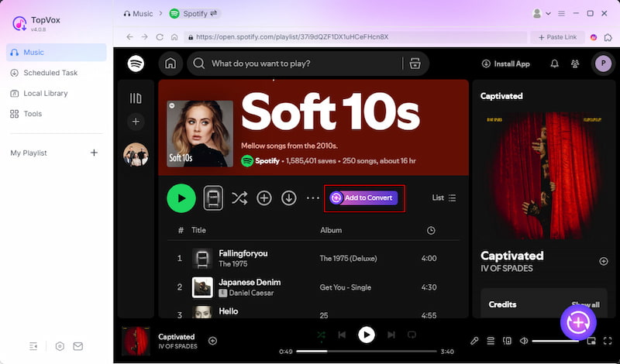Toggle shuffle in player bar
Viewport: 620px width, 364px height.
click(x=322, y=335)
